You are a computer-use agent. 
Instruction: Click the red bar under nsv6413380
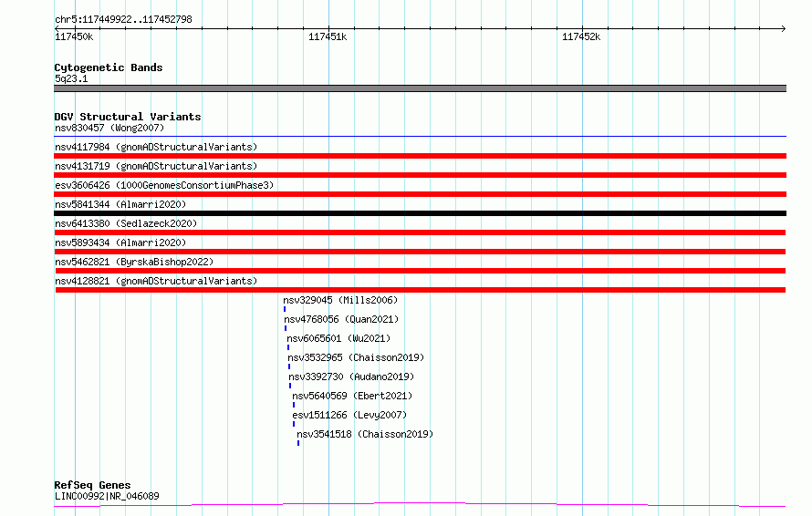point(420,232)
